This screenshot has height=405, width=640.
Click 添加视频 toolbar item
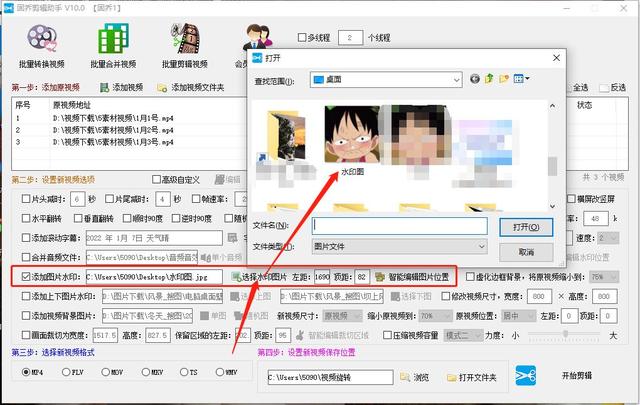pos(122,87)
